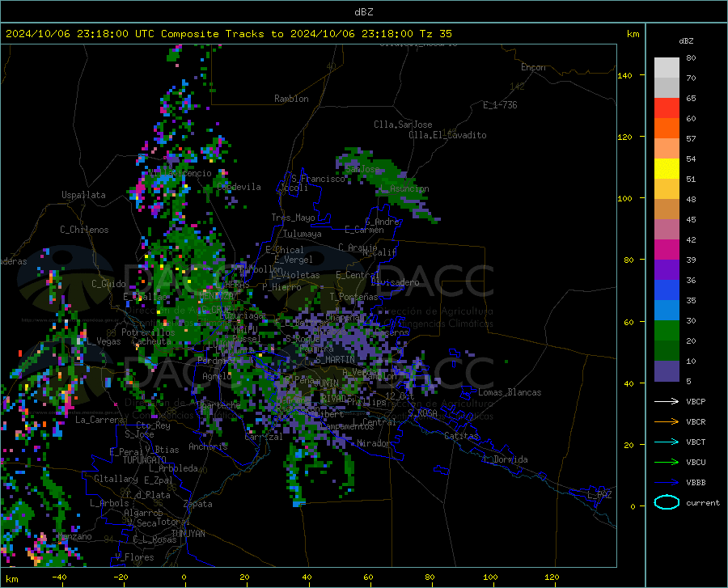
Task: Click the L_Dormida map label
Action: (x=506, y=459)
